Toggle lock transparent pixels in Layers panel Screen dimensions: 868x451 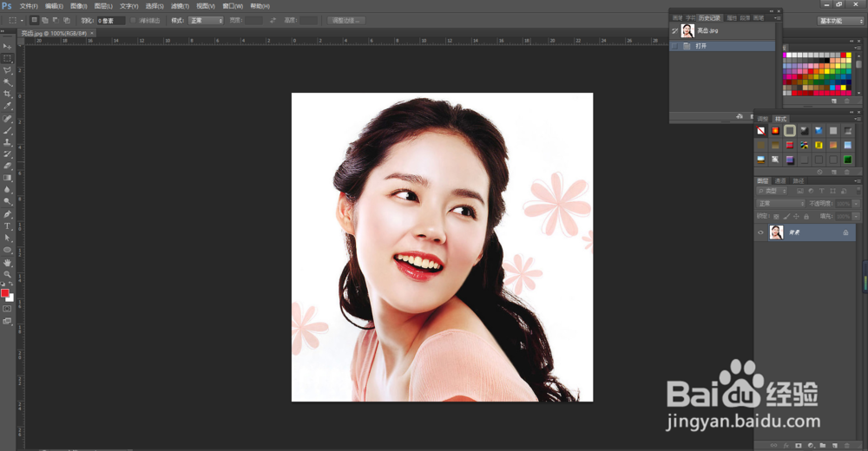[x=776, y=216]
